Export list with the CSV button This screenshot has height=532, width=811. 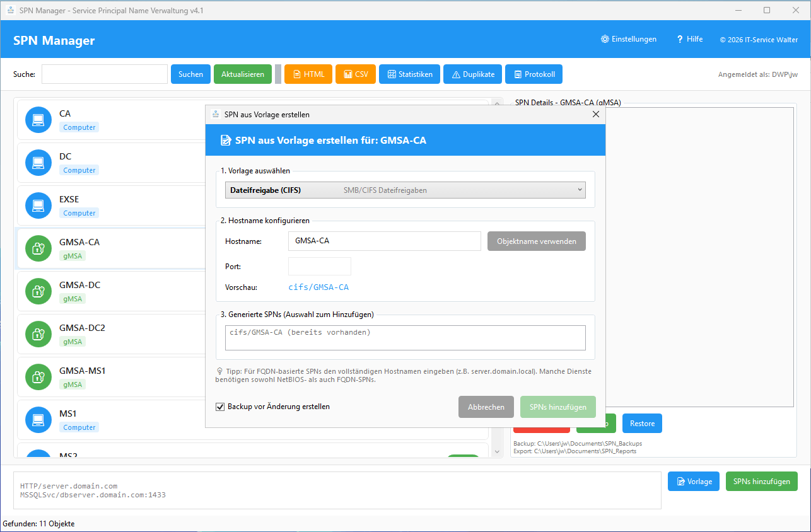pos(356,74)
